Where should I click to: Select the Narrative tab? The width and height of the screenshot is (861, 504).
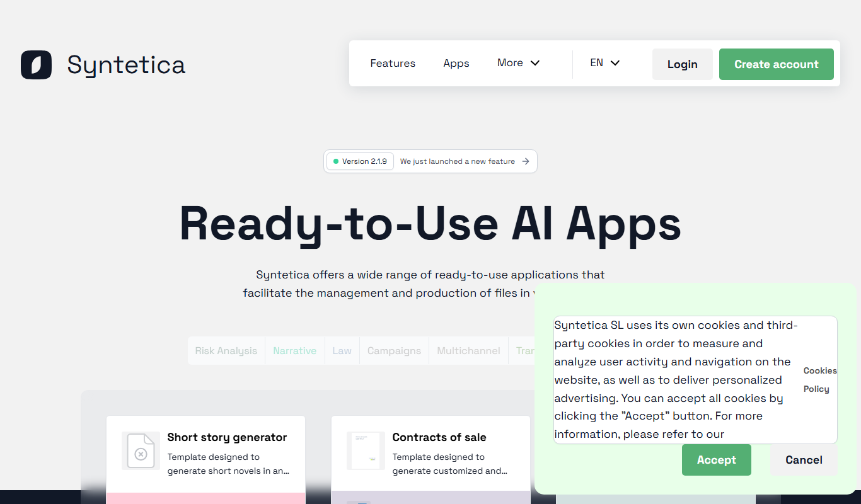[295, 351]
